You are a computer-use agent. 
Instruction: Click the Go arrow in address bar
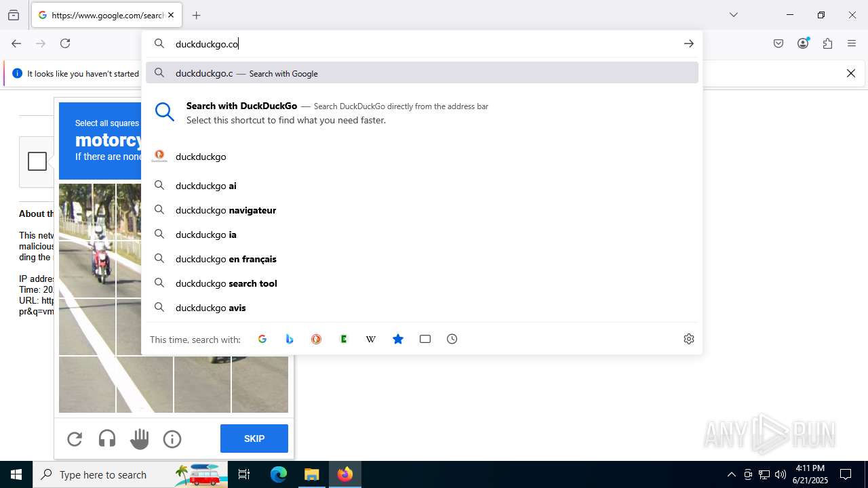tap(688, 43)
